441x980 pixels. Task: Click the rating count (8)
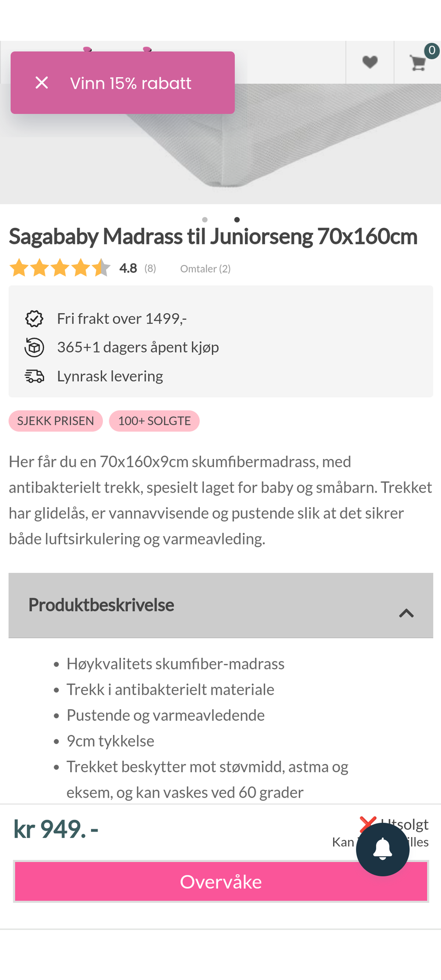(x=150, y=268)
